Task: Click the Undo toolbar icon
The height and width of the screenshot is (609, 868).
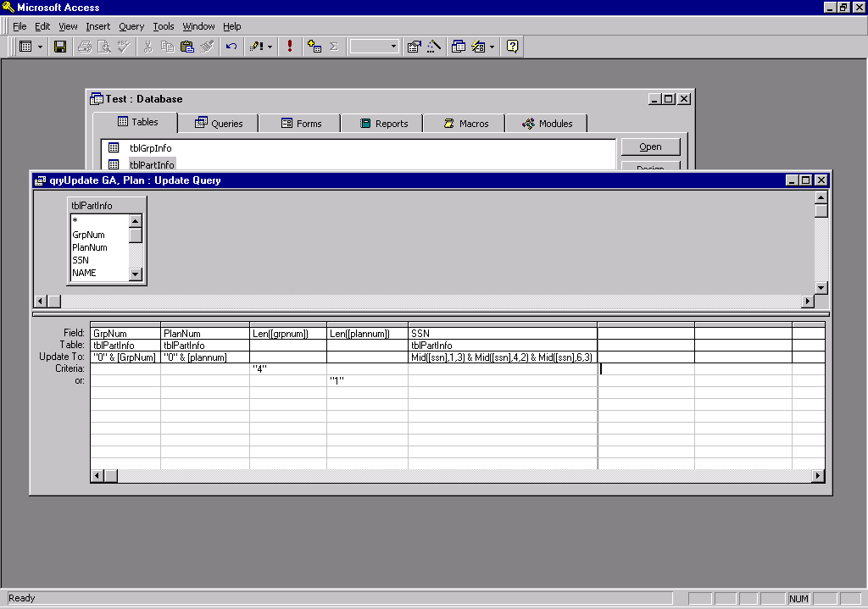Action: point(231,47)
